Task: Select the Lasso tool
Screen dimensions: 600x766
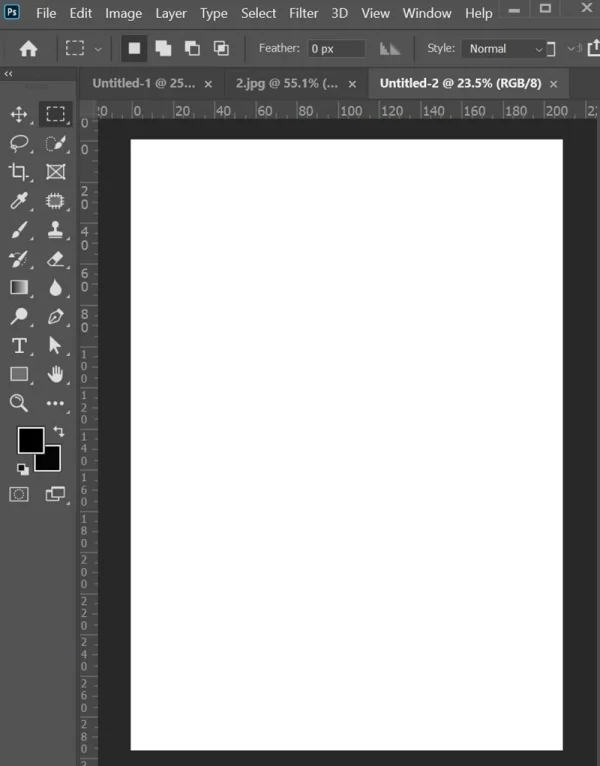Action: pos(19,144)
